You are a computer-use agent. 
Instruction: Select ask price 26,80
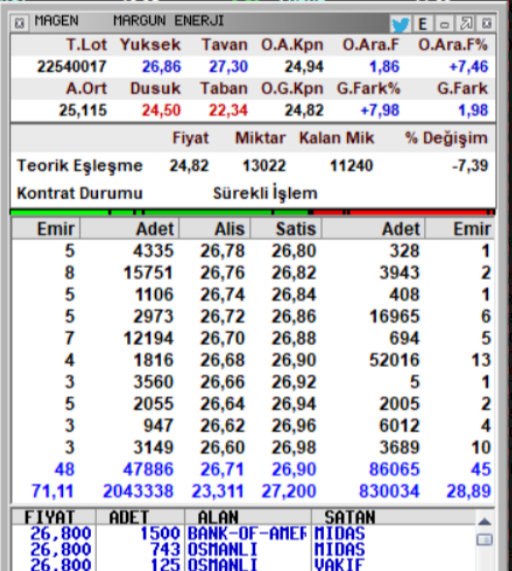coord(294,251)
